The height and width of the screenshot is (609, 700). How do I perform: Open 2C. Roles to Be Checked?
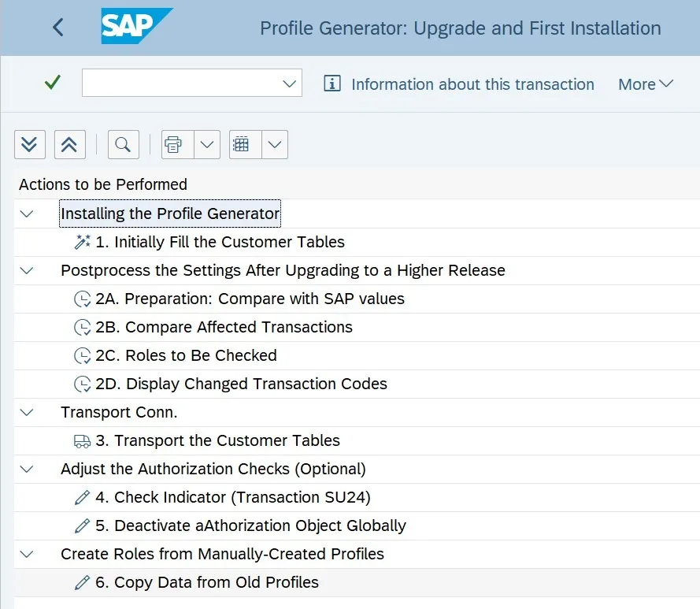[186, 356]
